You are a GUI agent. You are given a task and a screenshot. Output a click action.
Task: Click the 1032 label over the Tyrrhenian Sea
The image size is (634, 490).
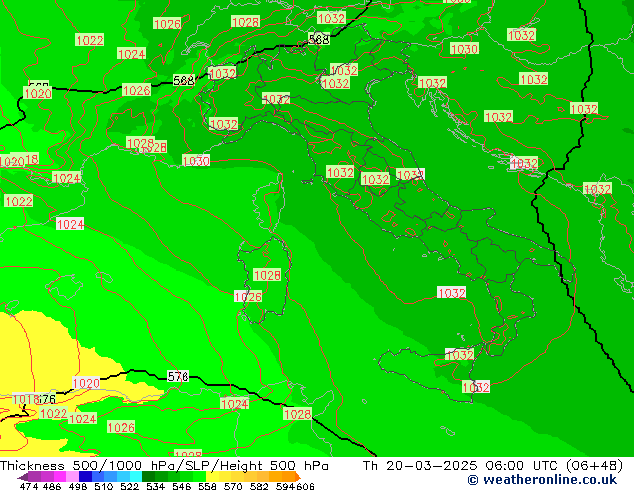(x=452, y=293)
